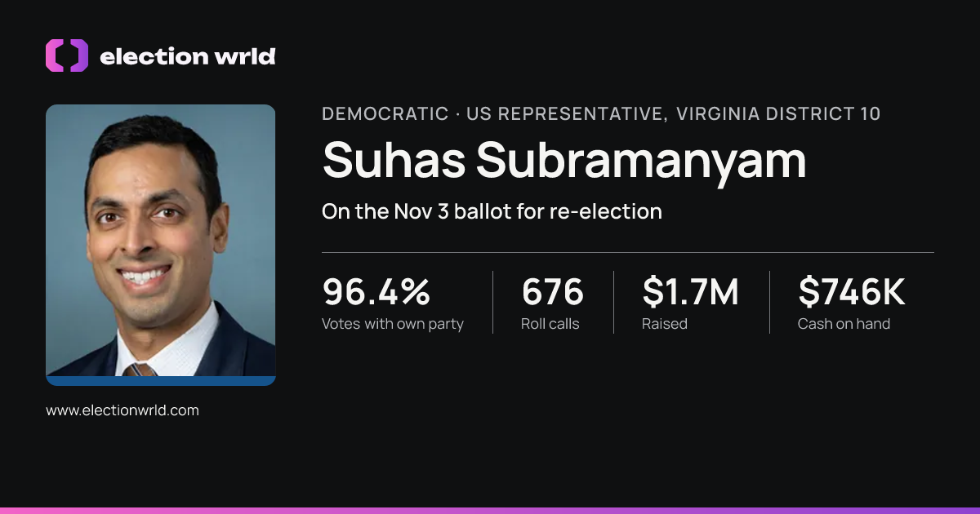Click the 676 roll calls value
The image size is (980, 514).
click(x=553, y=292)
